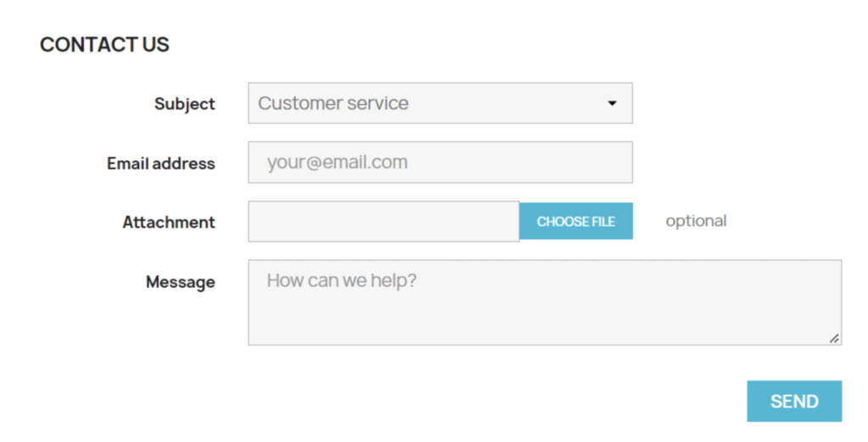Click the "Message" field label
The image size is (868, 442).
(x=181, y=282)
